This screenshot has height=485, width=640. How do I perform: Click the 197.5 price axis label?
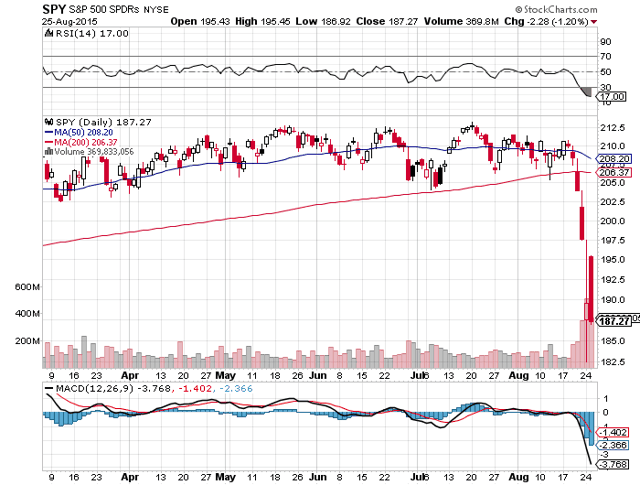pyautogui.click(x=612, y=240)
